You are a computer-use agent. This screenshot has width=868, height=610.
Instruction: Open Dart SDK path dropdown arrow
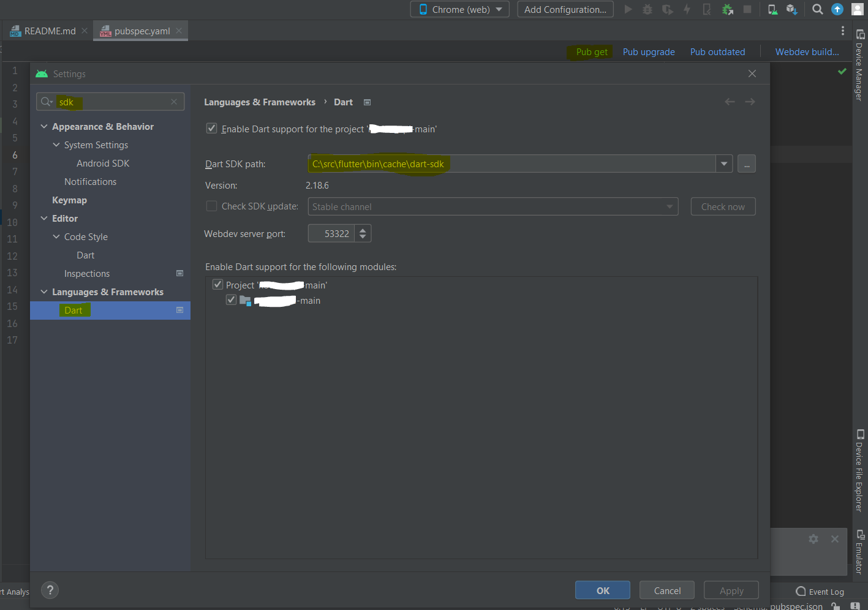[x=724, y=164]
